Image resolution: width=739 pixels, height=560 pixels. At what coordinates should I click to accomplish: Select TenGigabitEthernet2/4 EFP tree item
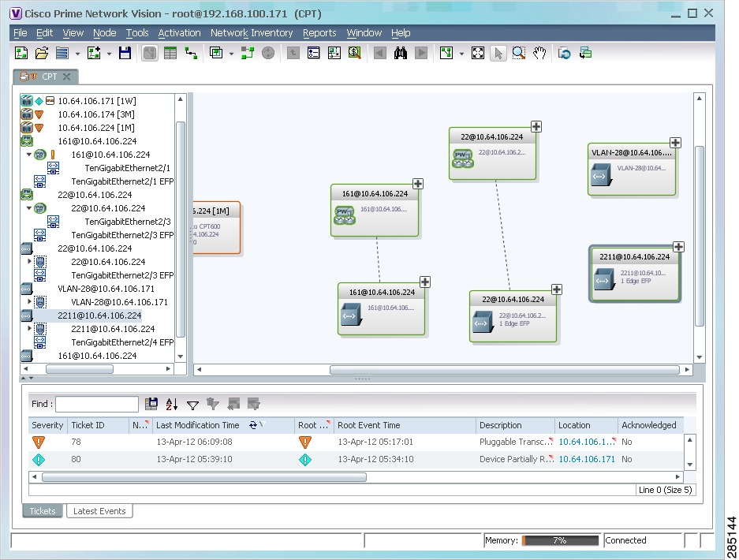(122, 342)
